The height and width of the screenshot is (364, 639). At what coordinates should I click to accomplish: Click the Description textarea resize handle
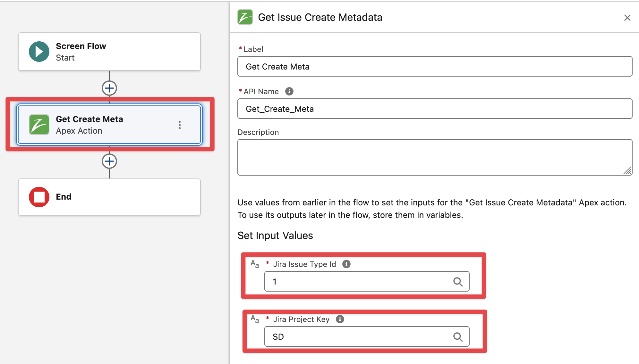click(x=628, y=171)
